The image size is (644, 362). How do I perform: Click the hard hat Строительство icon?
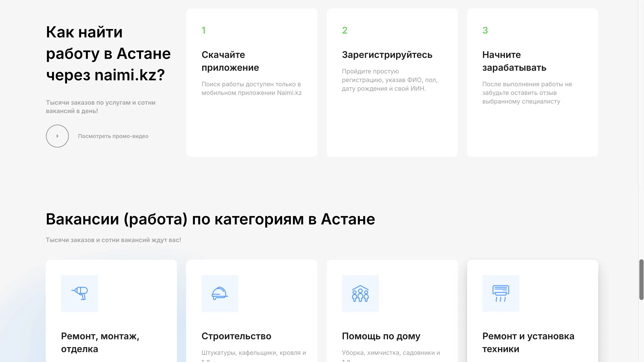(220, 293)
